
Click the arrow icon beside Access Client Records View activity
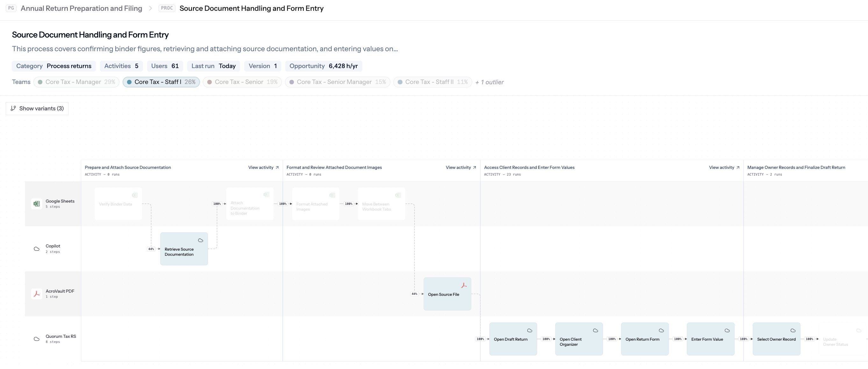[738, 167]
